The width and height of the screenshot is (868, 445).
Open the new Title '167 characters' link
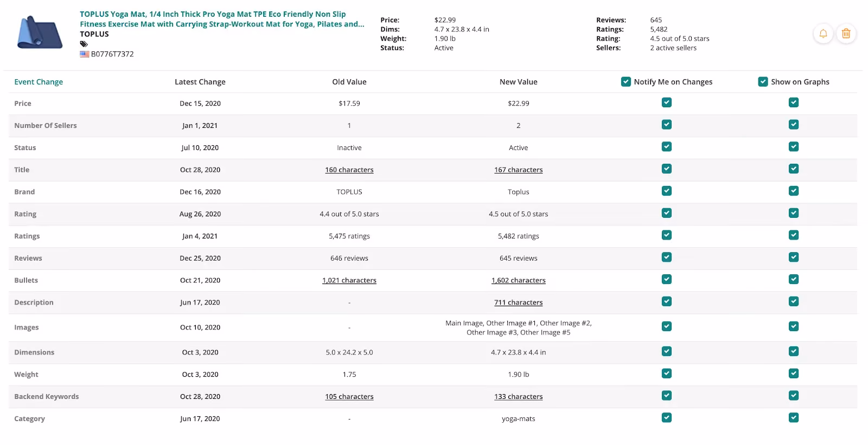[519, 170]
